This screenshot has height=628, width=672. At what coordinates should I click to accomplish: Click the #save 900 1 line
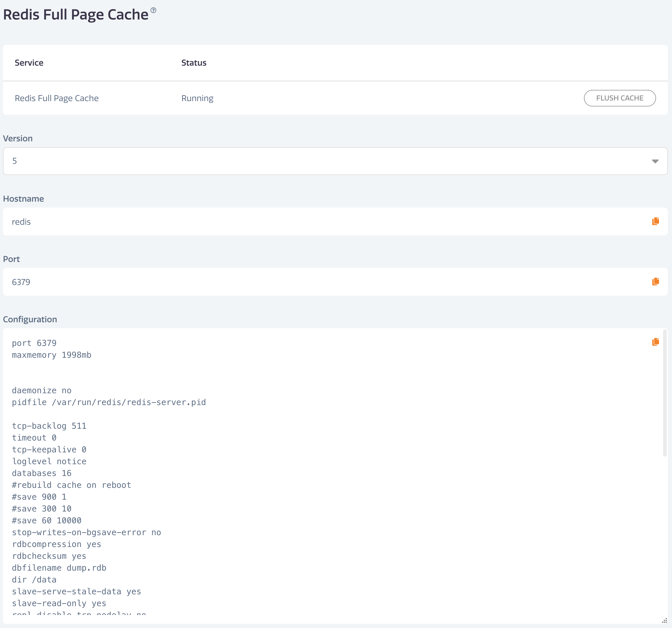pyautogui.click(x=39, y=497)
